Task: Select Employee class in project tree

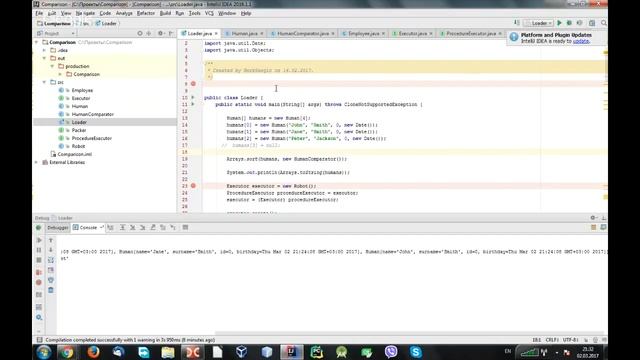Action: [x=82, y=90]
